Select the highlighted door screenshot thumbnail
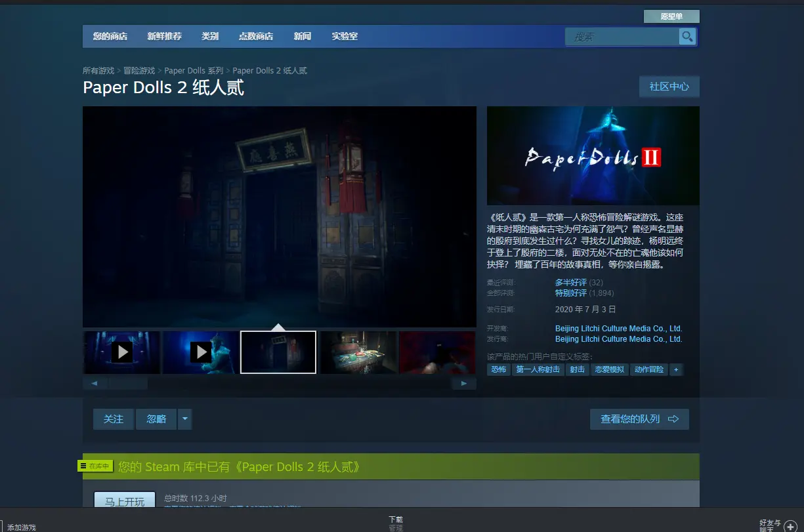The height and width of the screenshot is (532, 804). (278, 352)
